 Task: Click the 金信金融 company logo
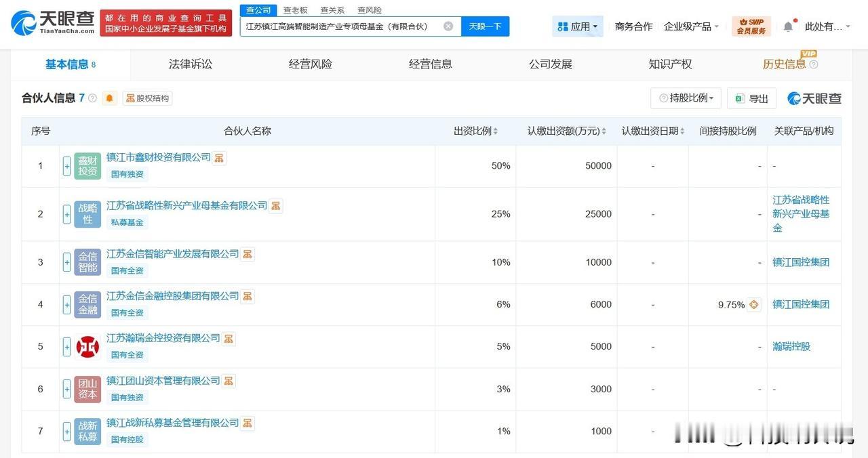pyautogui.click(x=87, y=304)
